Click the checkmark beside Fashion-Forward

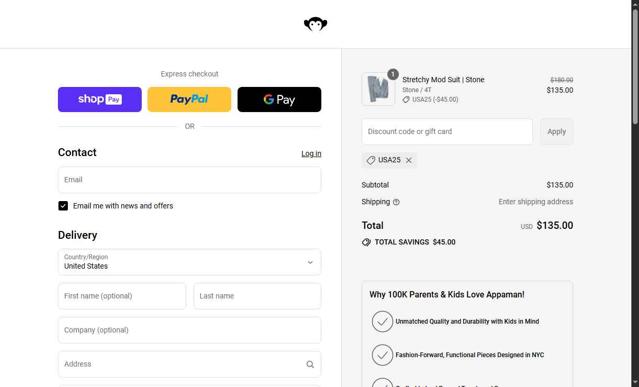point(382,355)
